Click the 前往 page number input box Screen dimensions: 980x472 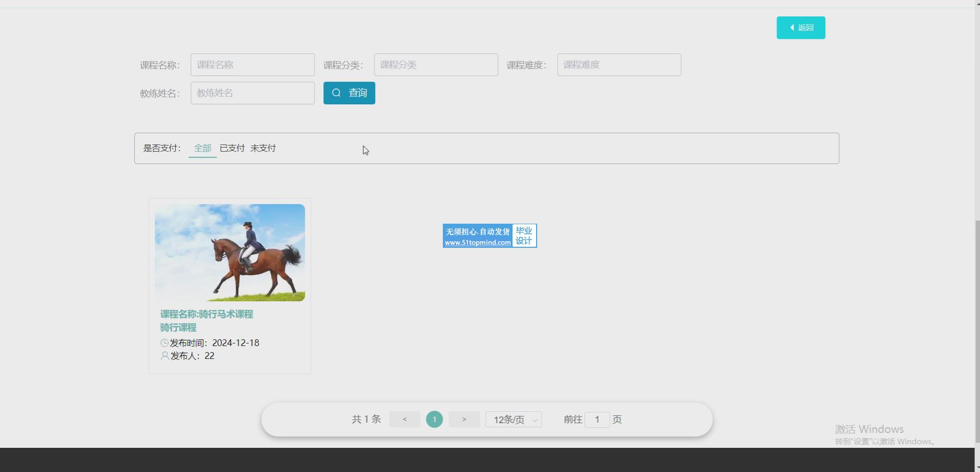pos(597,420)
